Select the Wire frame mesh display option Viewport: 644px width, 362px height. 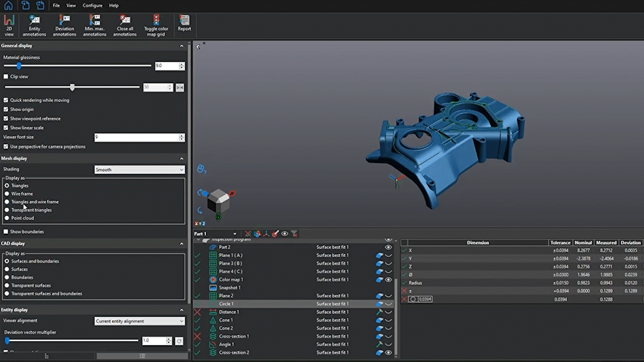(7, 194)
